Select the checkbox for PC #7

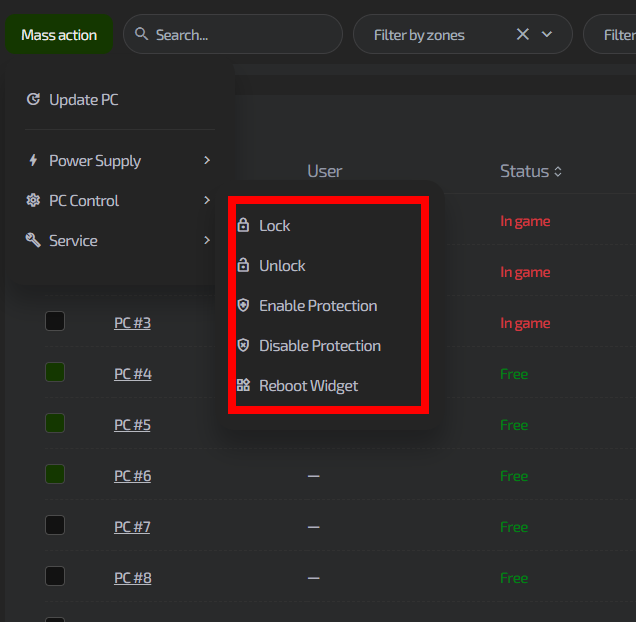pos(55,526)
